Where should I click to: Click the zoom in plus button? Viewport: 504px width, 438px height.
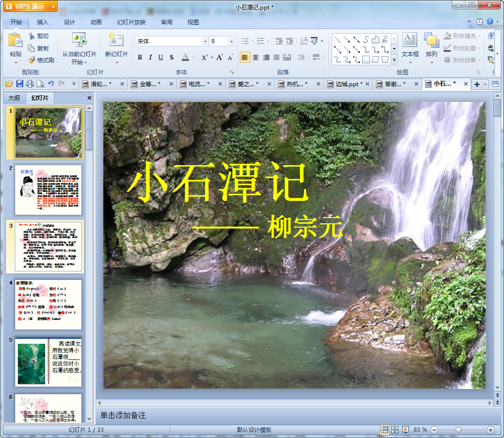(491, 429)
